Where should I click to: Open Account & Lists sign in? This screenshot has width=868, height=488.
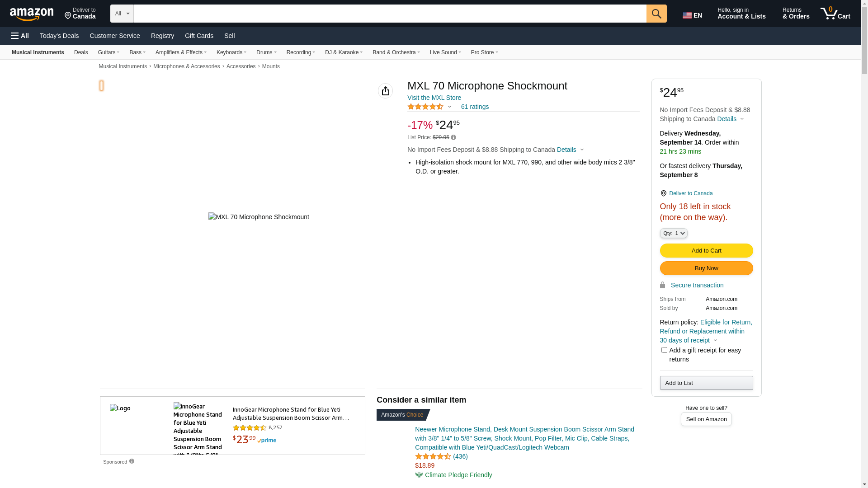741,14
